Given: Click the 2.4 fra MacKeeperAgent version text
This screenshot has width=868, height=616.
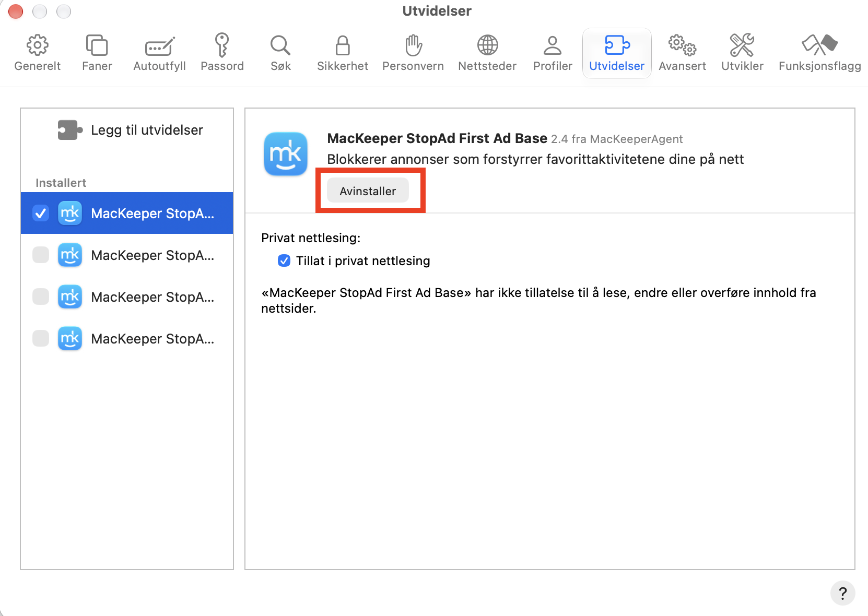Looking at the screenshot, I should (617, 139).
